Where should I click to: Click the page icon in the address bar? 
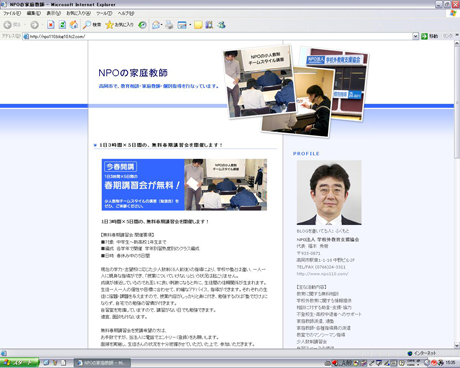[x=26, y=36]
